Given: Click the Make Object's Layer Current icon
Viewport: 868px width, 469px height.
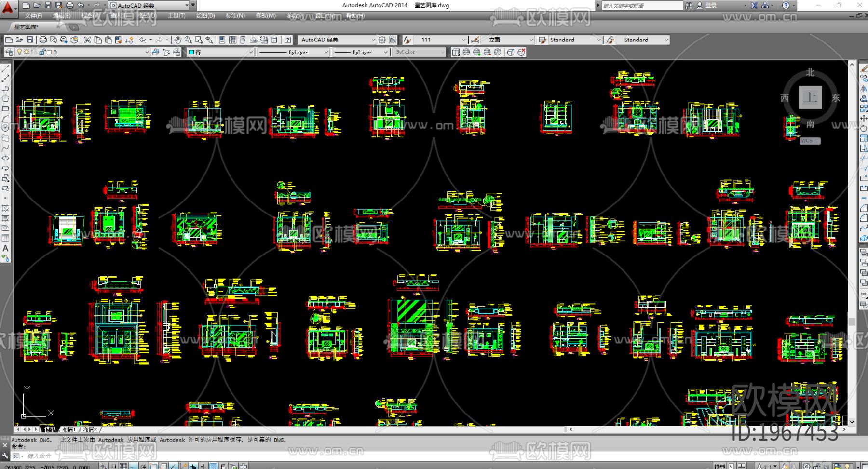Looking at the screenshot, I should pyautogui.click(x=156, y=52).
